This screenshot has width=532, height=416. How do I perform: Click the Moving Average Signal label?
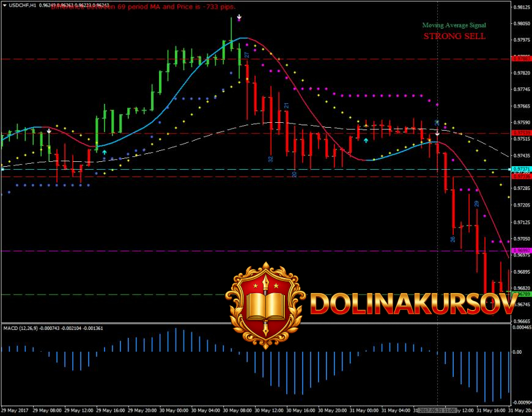454,25
